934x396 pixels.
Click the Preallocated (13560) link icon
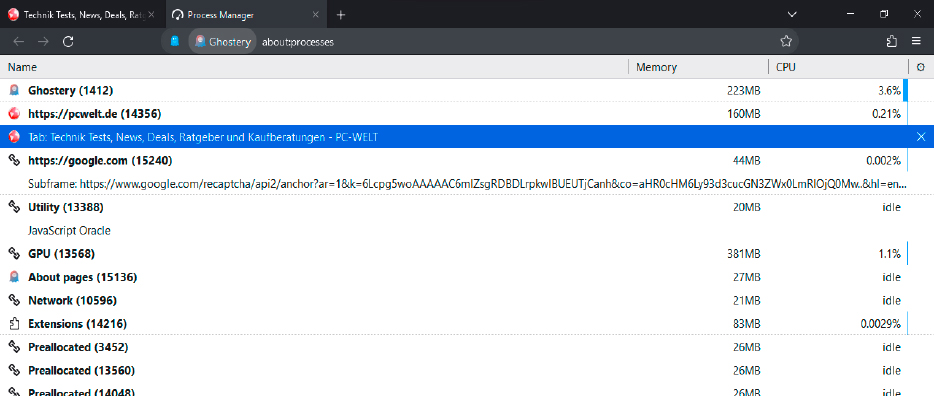14,370
